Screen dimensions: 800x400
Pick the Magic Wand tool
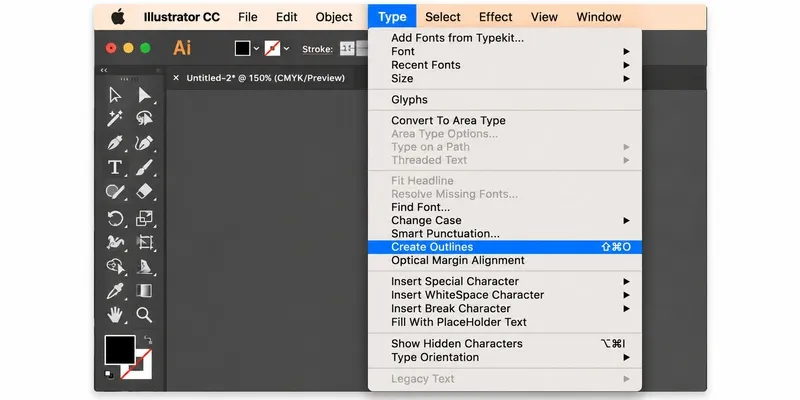[x=115, y=118]
